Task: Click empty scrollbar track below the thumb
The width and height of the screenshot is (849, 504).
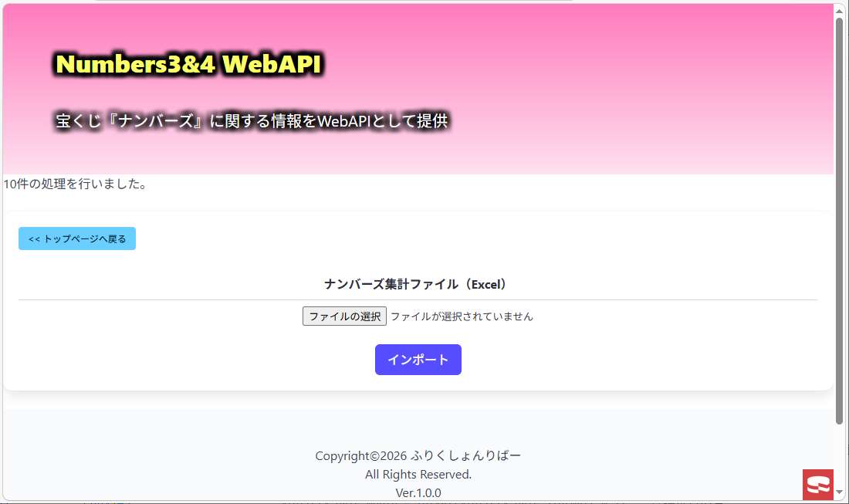Action: pos(839,455)
